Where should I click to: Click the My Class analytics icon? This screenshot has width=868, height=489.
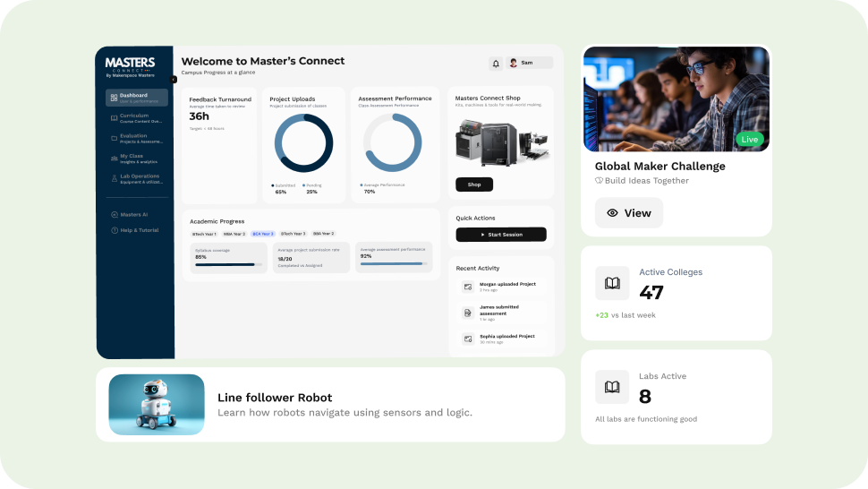(114, 159)
